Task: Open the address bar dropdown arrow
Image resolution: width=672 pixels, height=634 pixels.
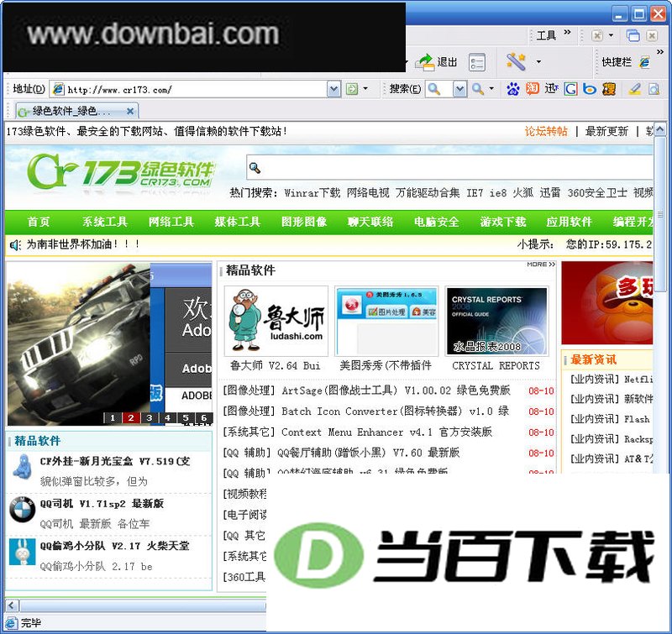Action: click(x=333, y=89)
